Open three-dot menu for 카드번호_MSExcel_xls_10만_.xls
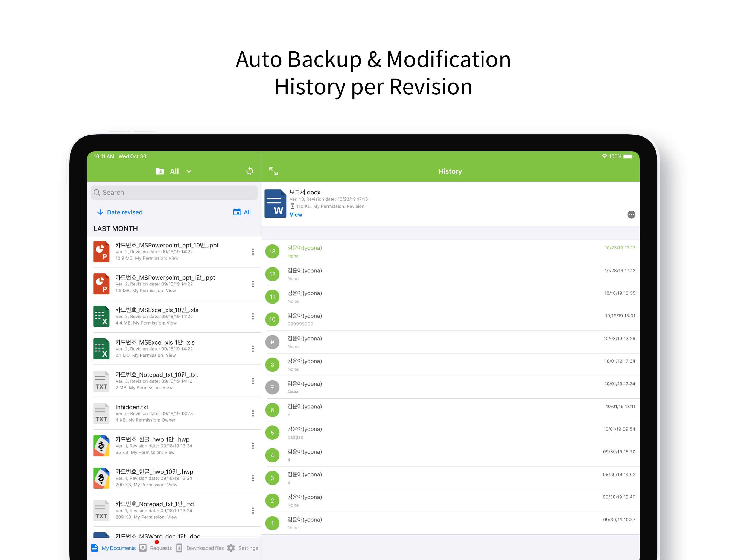The image size is (747, 560). (x=253, y=316)
